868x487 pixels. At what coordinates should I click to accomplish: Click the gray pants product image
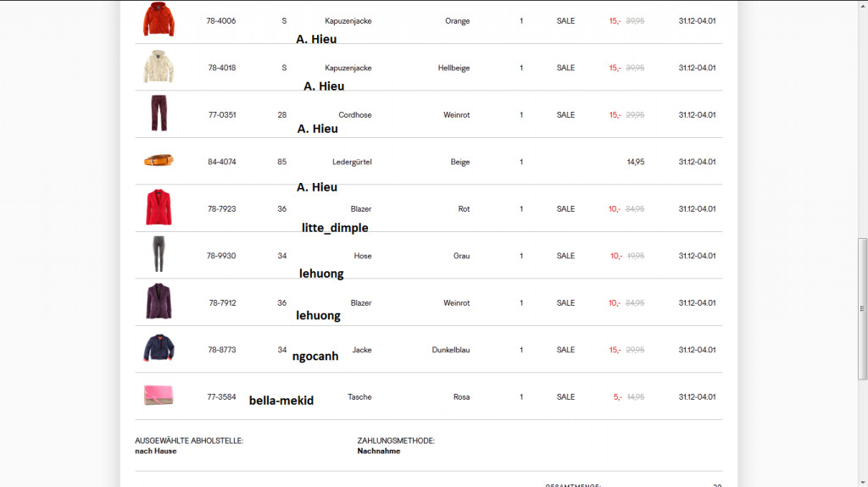[159, 255]
